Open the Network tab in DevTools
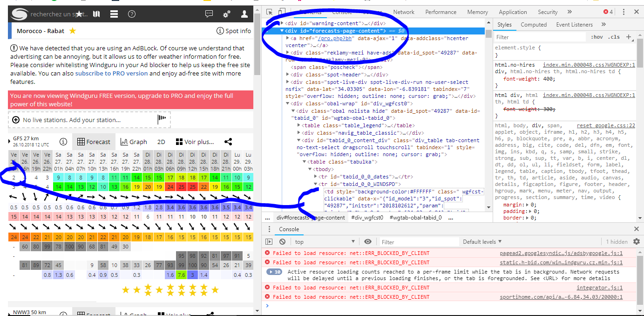The height and width of the screenshot is (316, 644). [404, 12]
